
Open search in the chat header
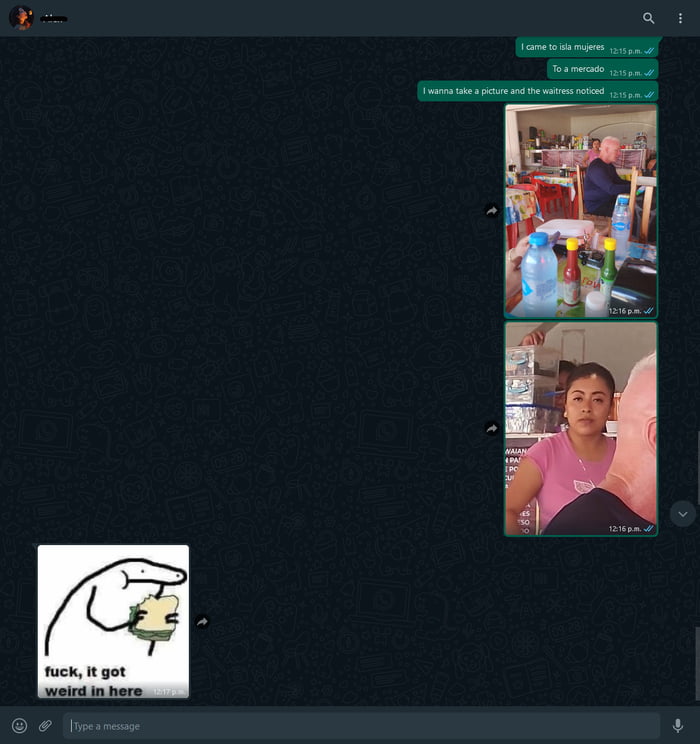(x=648, y=18)
